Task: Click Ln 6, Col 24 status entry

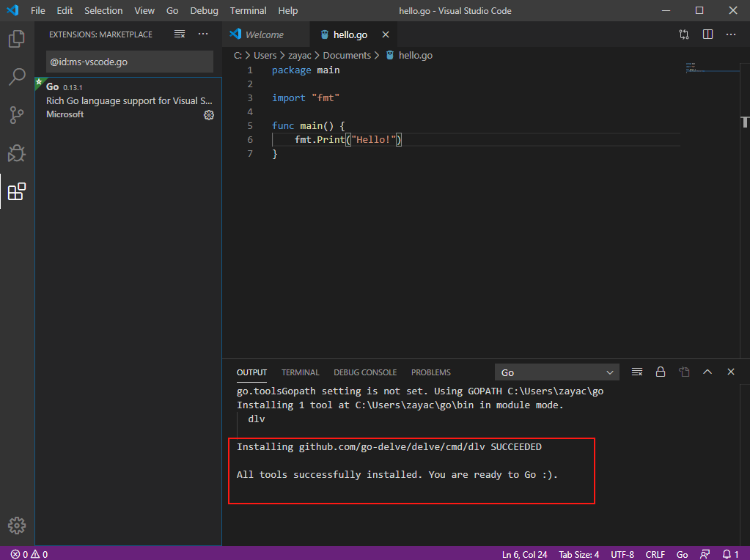Action: click(x=524, y=554)
